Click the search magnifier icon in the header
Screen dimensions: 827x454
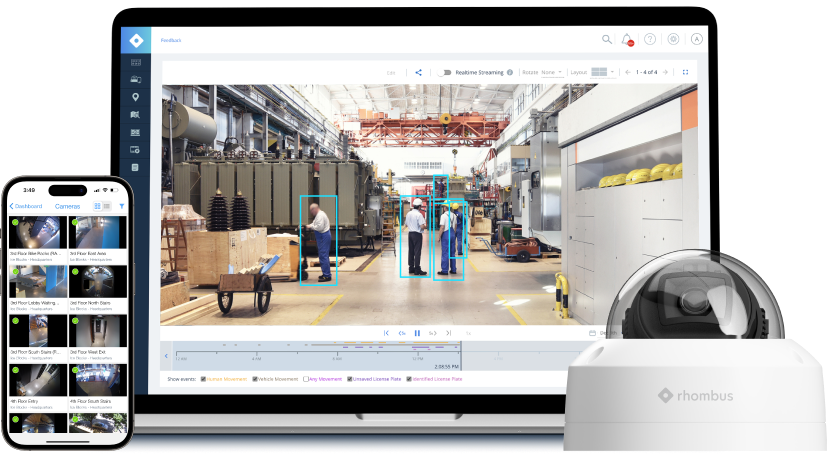tap(606, 39)
